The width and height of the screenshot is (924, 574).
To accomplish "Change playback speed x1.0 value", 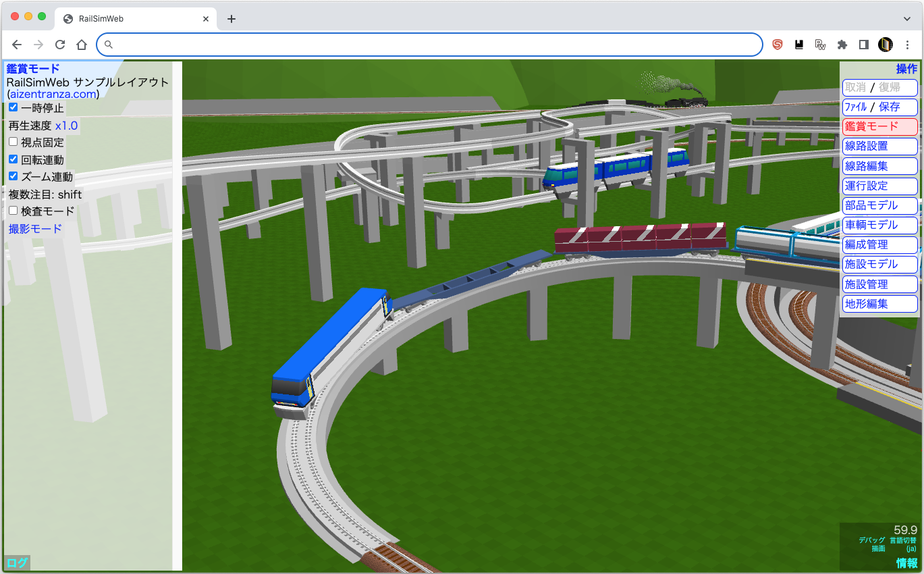I will [66, 126].
